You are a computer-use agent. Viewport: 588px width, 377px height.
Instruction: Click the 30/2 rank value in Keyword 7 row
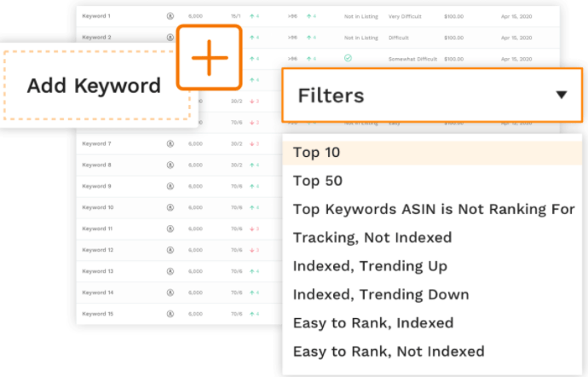point(237,143)
